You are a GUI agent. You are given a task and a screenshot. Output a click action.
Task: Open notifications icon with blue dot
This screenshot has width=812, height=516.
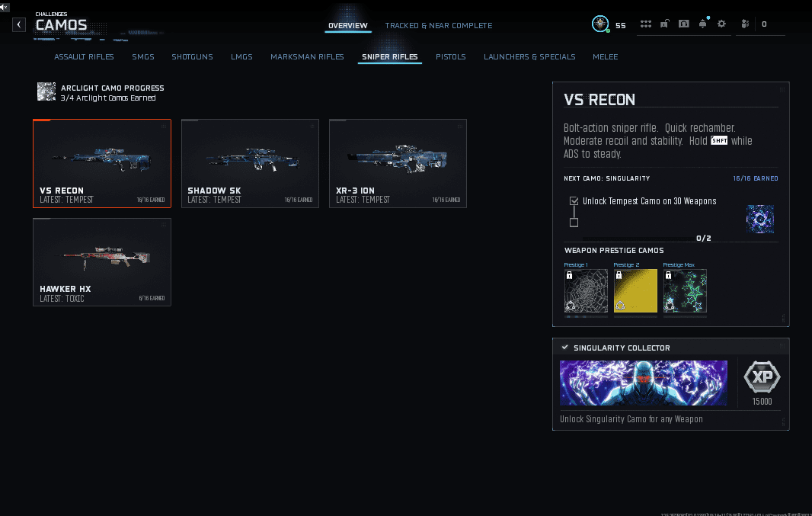(702, 24)
